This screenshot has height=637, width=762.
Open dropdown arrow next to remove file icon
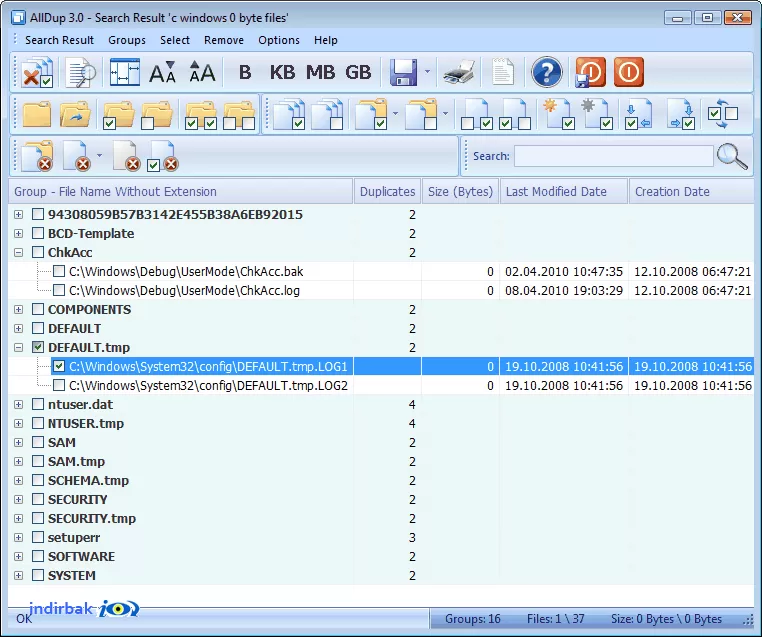point(99,155)
